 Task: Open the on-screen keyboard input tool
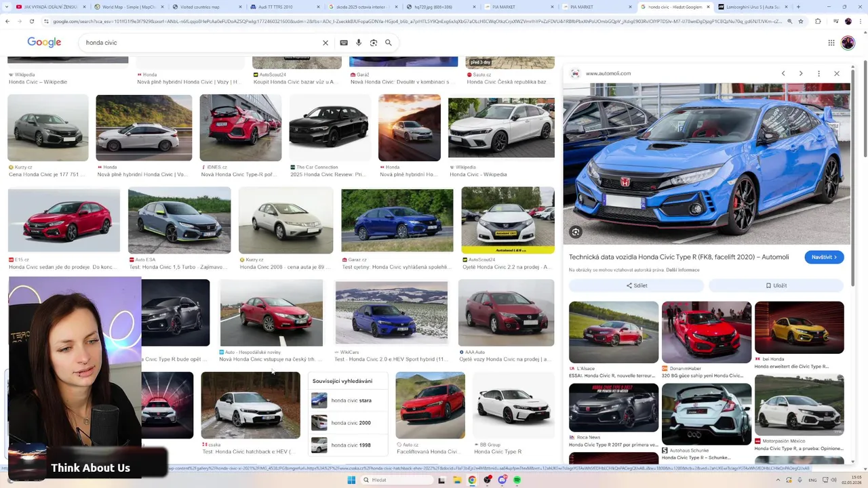coord(344,43)
